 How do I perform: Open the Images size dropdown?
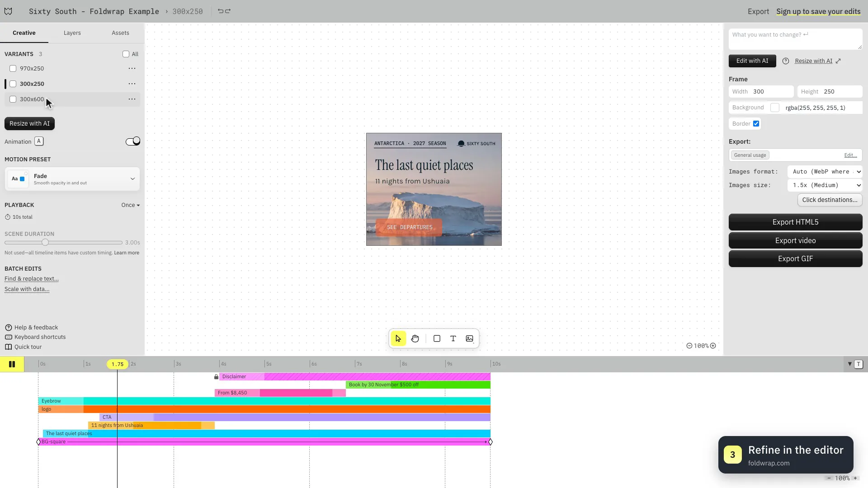[825, 185]
